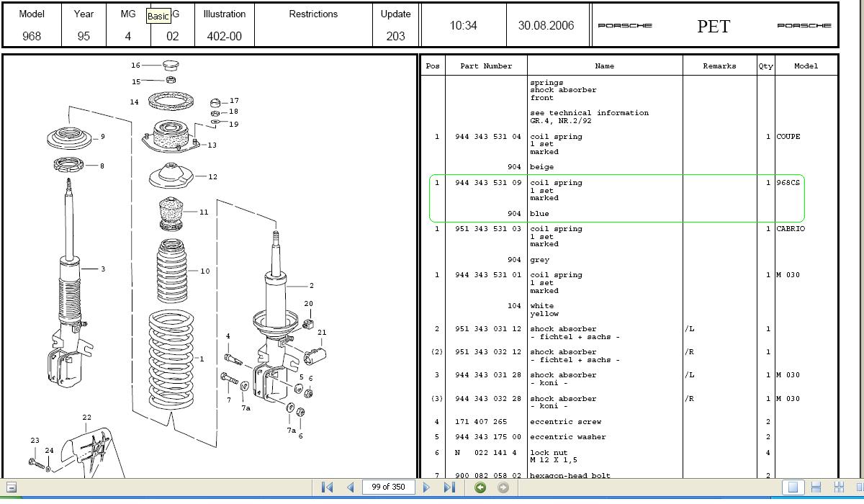Viewport: 864px width, 504px height.
Task: Select the highlighted blue coil spring row
Action: [x=617, y=198]
